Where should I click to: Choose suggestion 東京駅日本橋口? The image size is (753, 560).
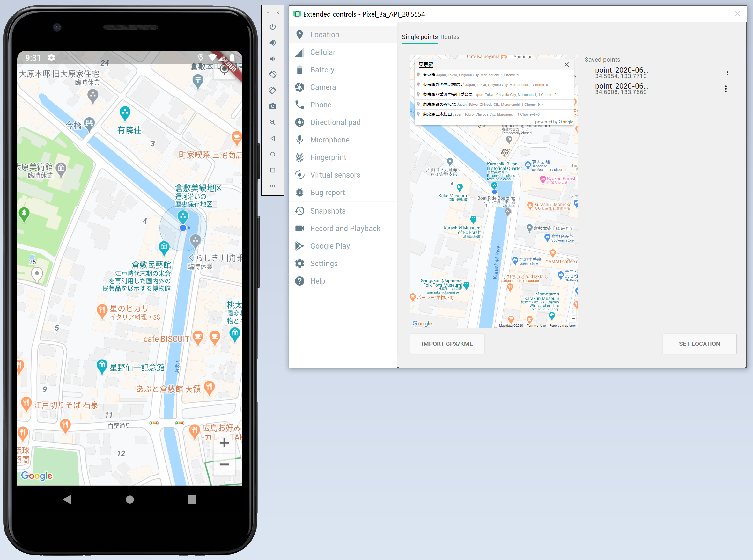(x=494, y=114)
